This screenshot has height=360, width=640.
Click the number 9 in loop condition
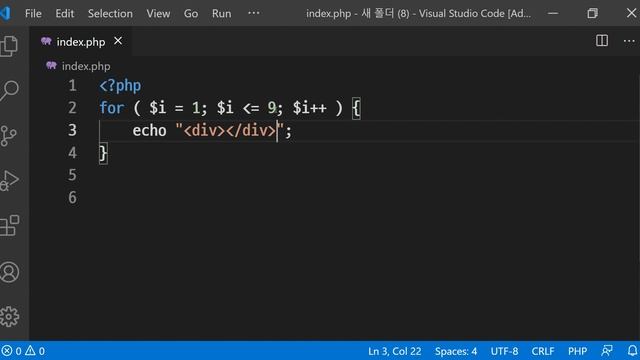coord(272,108)
